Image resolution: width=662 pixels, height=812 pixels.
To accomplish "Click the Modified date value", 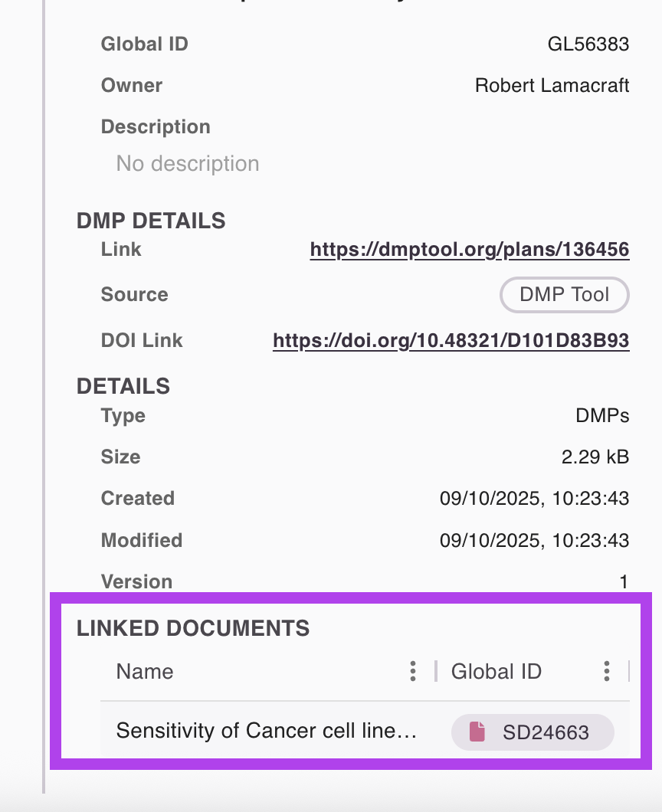I will click(x=534, y=541).
